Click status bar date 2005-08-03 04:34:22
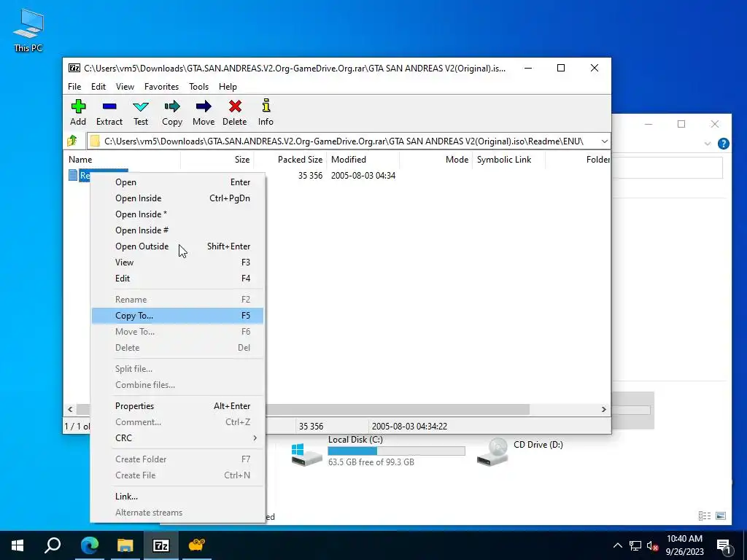Viewport: 747px width, 560px height. click(x=409, y=426)
